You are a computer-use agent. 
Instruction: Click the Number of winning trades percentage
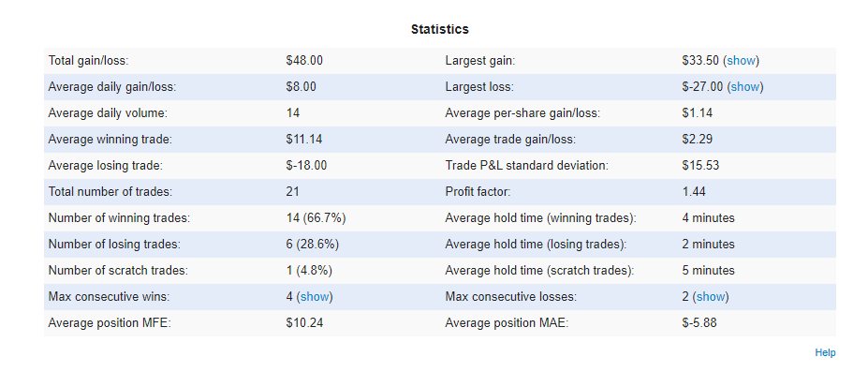pos(324,218)
